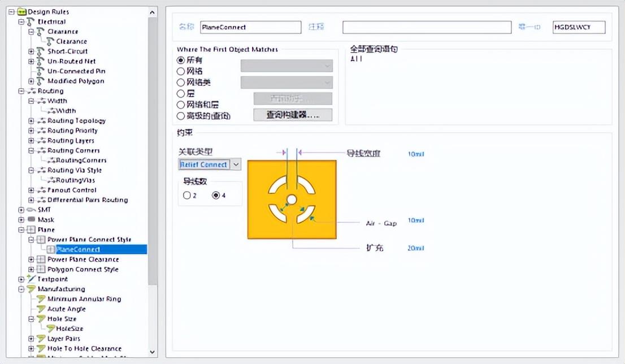Image resolution: width=625 pixels, height=364 pixels.
Task: Click the Routing category icon
Action: point(31,91)
